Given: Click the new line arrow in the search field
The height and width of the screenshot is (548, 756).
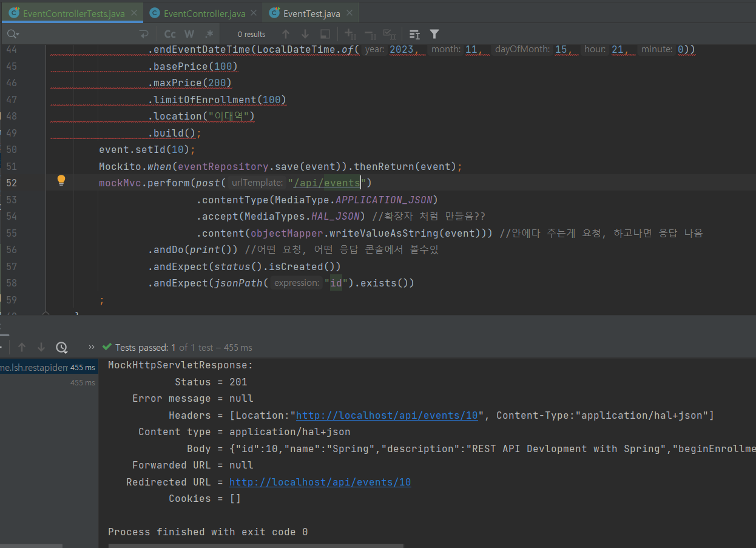Looking at the screenshot, I should coord(144,34).
